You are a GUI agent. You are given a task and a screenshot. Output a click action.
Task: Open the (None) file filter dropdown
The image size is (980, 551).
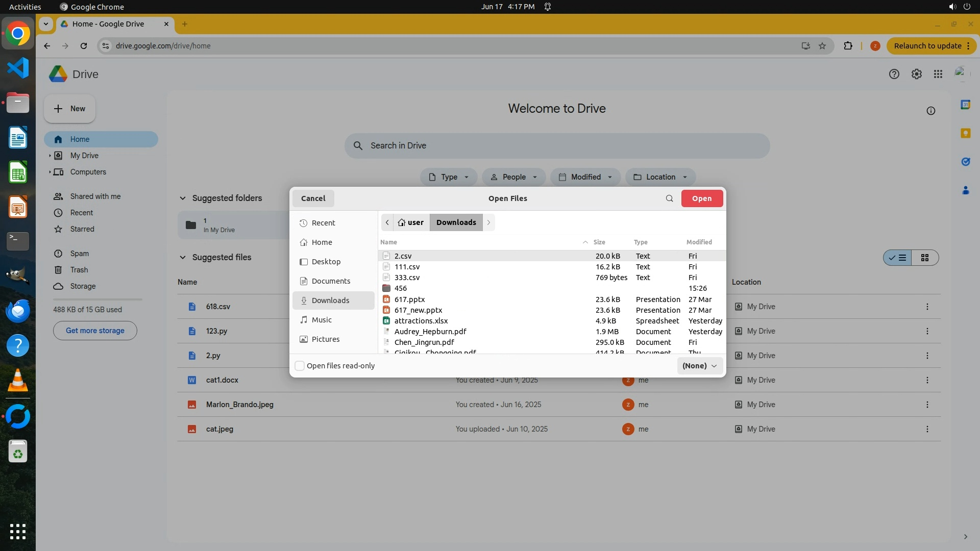click(x=699, y=366)
